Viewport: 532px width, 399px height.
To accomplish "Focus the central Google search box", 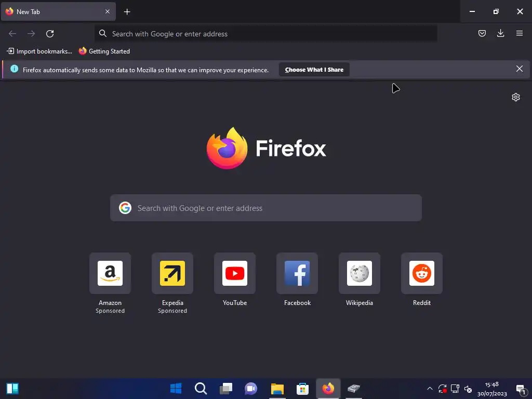I will [266, 208].
